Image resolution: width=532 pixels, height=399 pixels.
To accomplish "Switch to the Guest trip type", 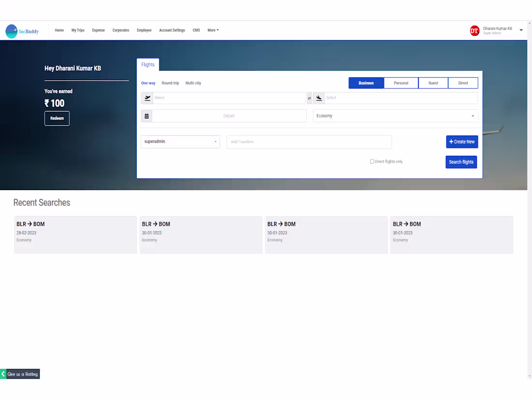I will [433, 83].
